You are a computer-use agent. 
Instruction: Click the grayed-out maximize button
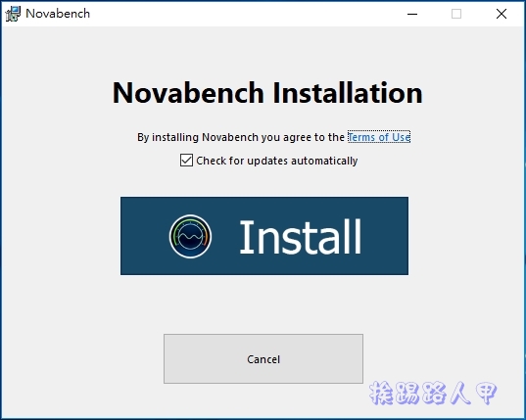click(x=456, y=14)
